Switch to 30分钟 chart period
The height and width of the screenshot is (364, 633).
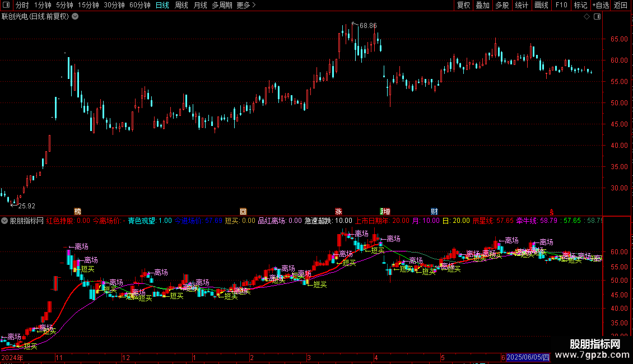click(114, 5)
